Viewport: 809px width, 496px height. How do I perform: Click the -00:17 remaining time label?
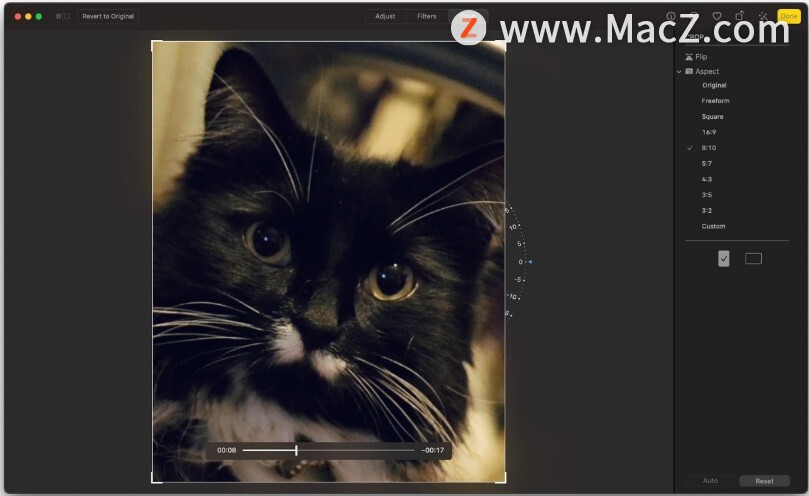pyautogui.click(x=432, y=450)
